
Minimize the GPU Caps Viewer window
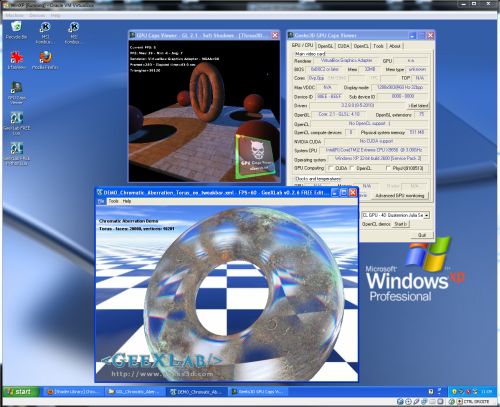(x=412, y=35)
